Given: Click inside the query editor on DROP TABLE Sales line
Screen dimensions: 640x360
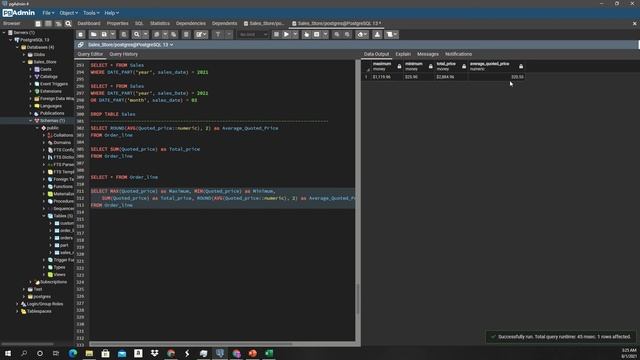Looking at the screenshot, I should [x=113, y=114].
